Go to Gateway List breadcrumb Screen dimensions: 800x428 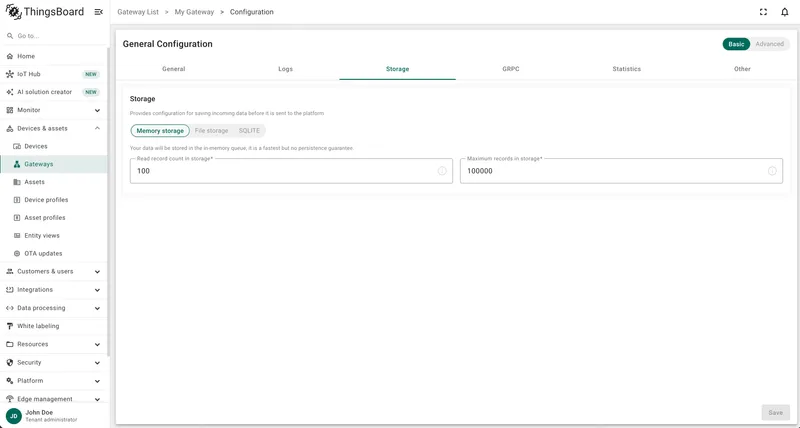pos(138,12)
